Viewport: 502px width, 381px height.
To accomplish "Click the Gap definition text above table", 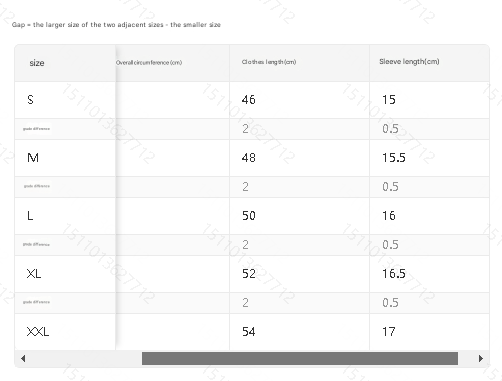I will [116, 25].
